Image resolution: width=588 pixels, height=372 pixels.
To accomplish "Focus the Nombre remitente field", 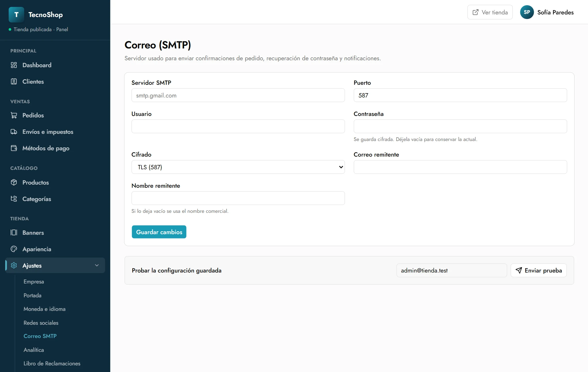I will point(238,198).
